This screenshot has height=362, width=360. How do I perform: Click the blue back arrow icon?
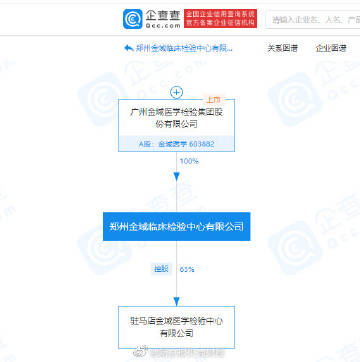[129, 48]
